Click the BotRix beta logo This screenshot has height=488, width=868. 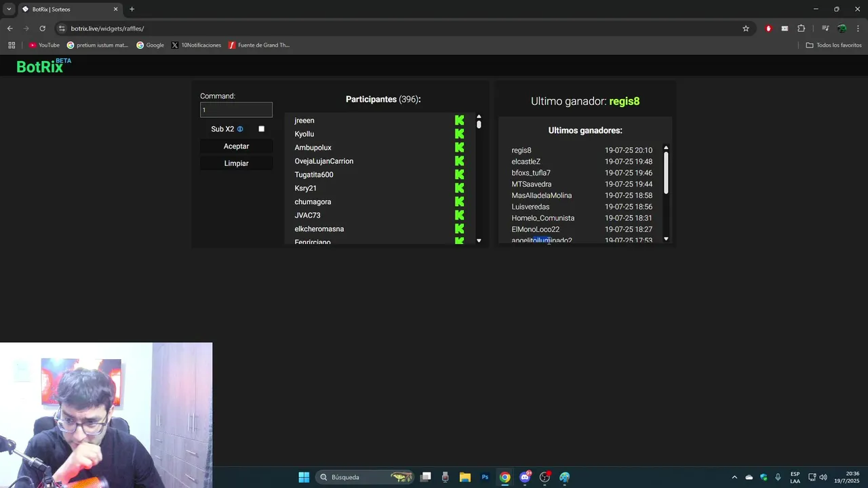tap(44, 66)
